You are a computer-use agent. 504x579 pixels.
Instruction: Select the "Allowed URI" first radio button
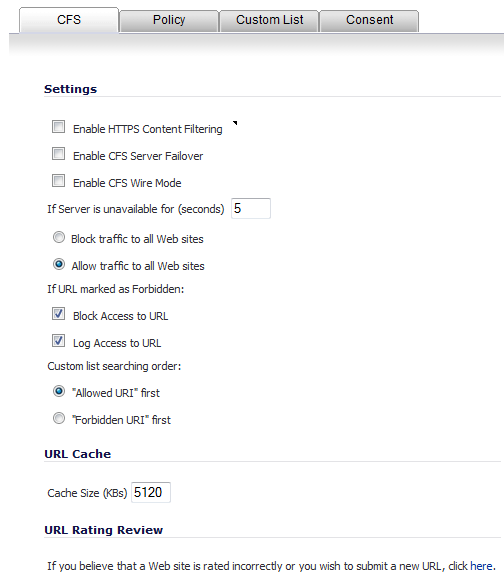(59, 391)
